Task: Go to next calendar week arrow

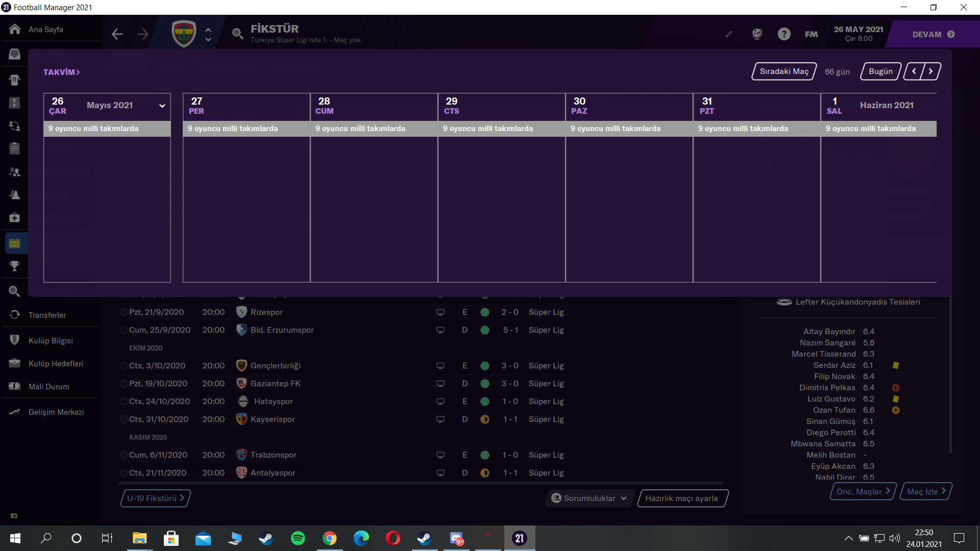Action: point(931,71)
